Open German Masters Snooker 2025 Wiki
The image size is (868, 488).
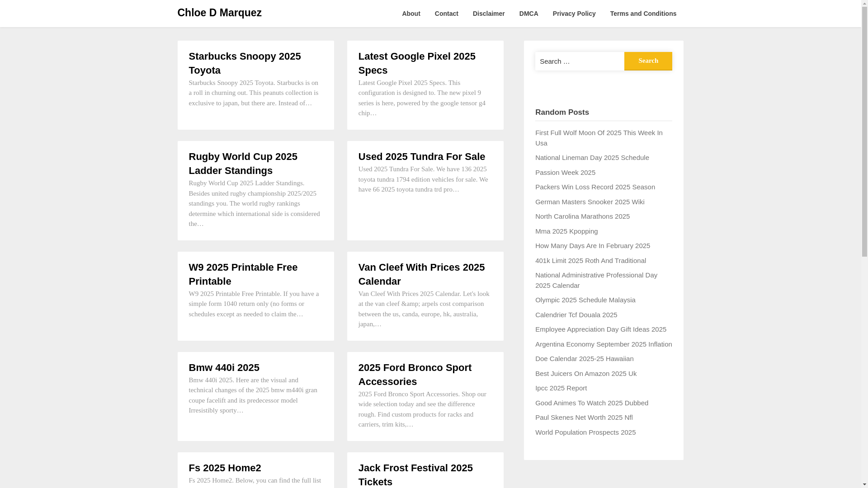point(590,202)
